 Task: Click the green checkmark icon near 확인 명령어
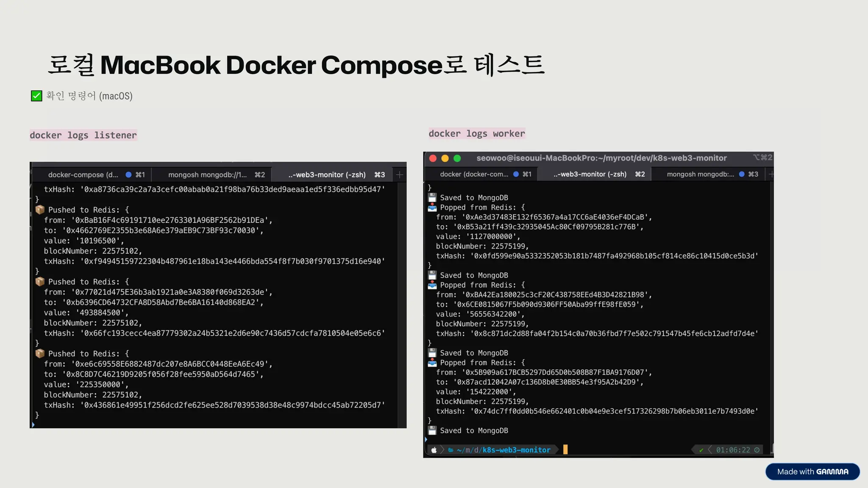36,96
